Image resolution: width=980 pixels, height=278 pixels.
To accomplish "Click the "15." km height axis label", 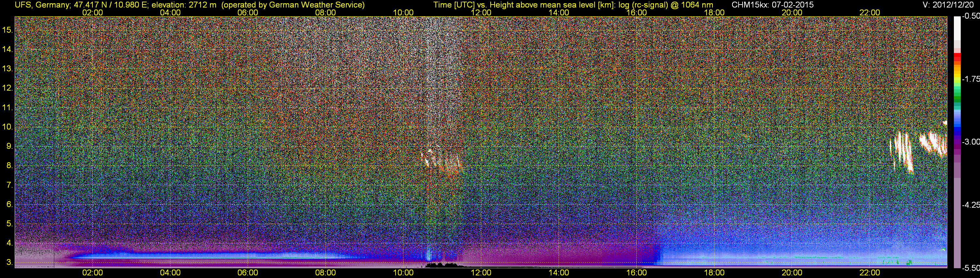I will click(8, 30).
